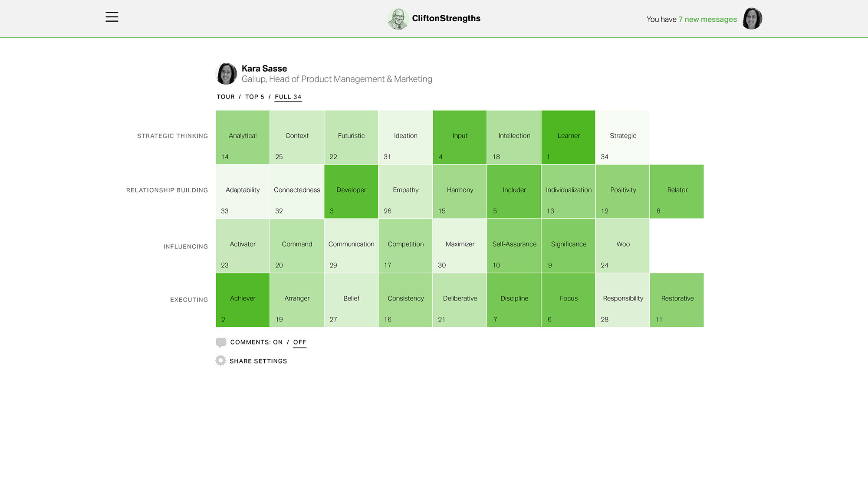Image resolution: width=868 pixels, height=488 pixels.
Task: Switch to the TOUR tab
Action: tap(226, 97)
